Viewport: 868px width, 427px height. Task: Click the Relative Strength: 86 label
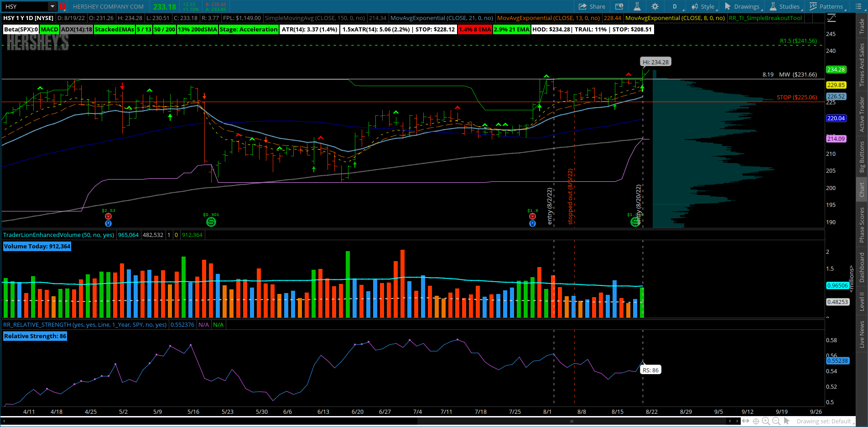(x=35, y=336)
